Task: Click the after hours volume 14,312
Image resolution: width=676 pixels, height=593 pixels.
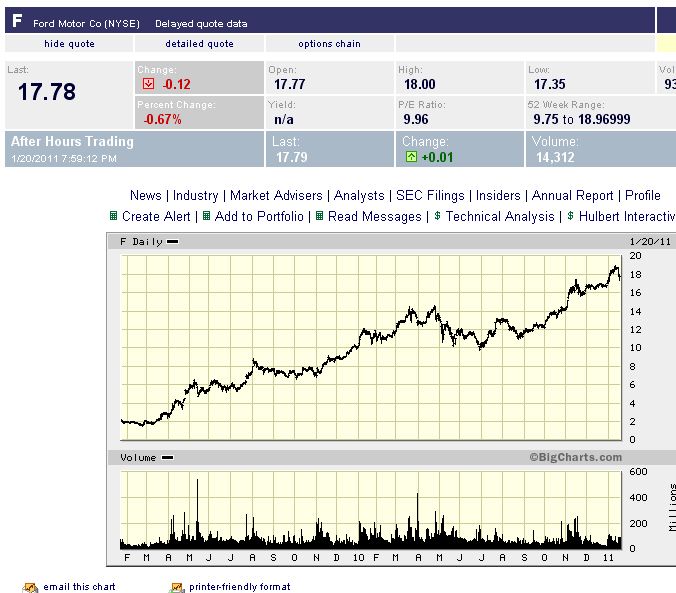Action: pyautogui.click(x=555, y=157)
